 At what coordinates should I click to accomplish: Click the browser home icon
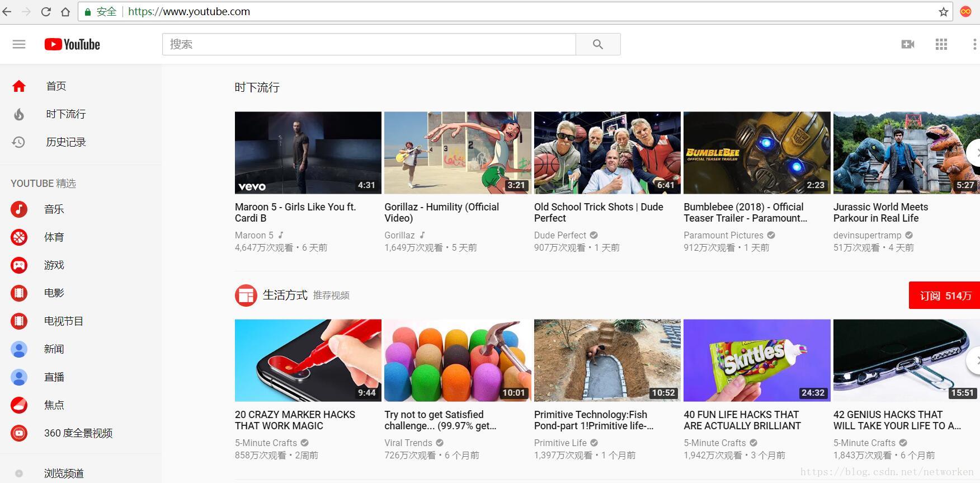click(x=65, y=12)
